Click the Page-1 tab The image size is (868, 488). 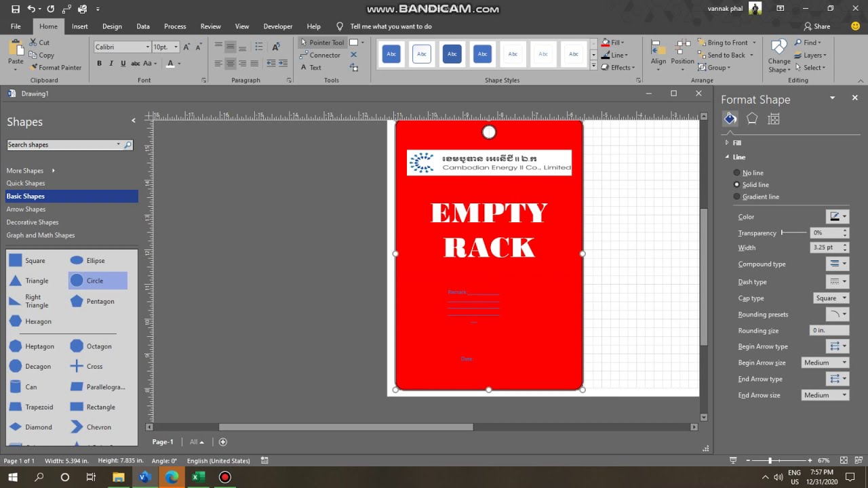[x=163, y=442]
